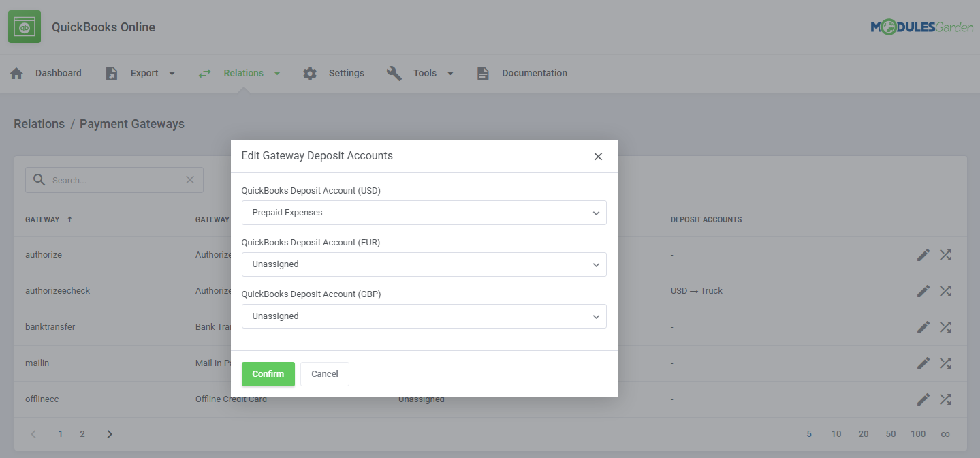The width and height of the screenshot is (980, 458).
Task: Click the QuickBooks Deposit Account (EUR) label
Action: (x=311, y=243)
